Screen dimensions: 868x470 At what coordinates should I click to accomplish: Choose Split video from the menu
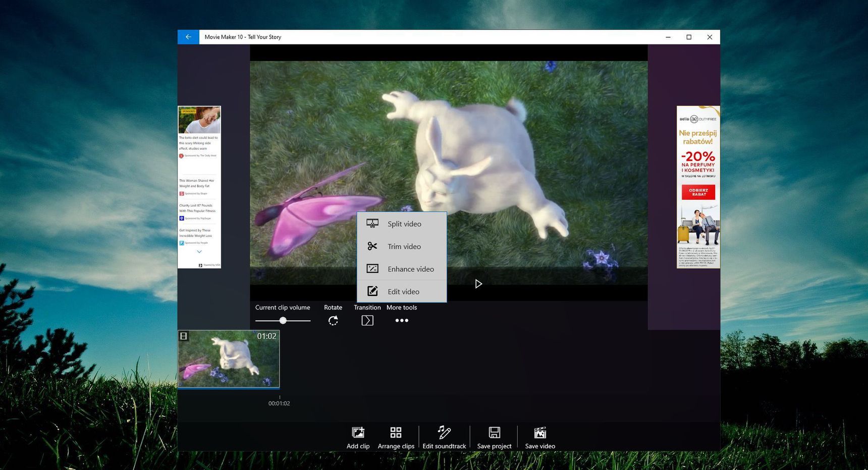coord(402,224)
